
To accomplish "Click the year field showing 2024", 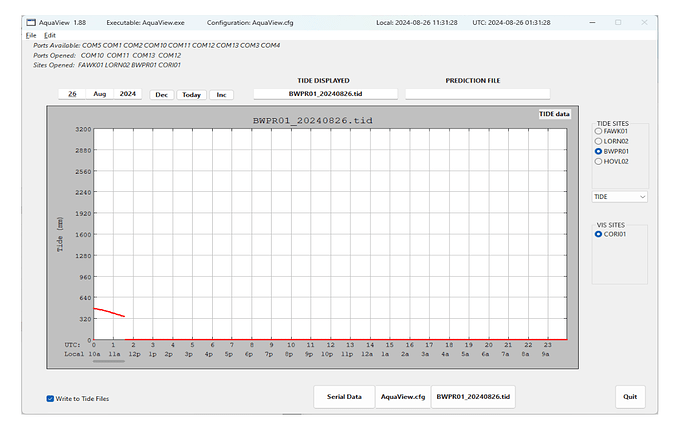I will pyautogui.click(x=128, y=94).
